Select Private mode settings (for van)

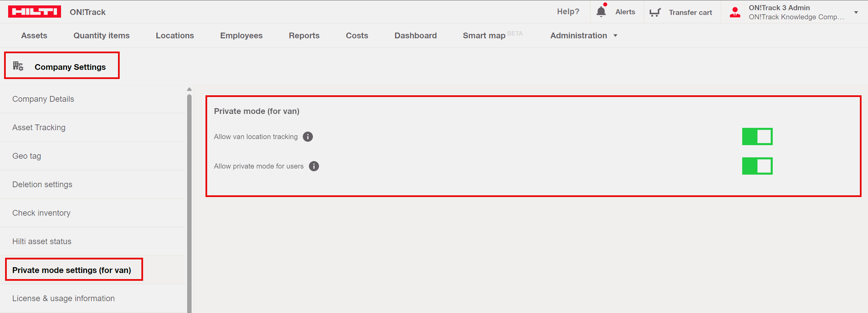pyautogui.click(x=72, y=270)
